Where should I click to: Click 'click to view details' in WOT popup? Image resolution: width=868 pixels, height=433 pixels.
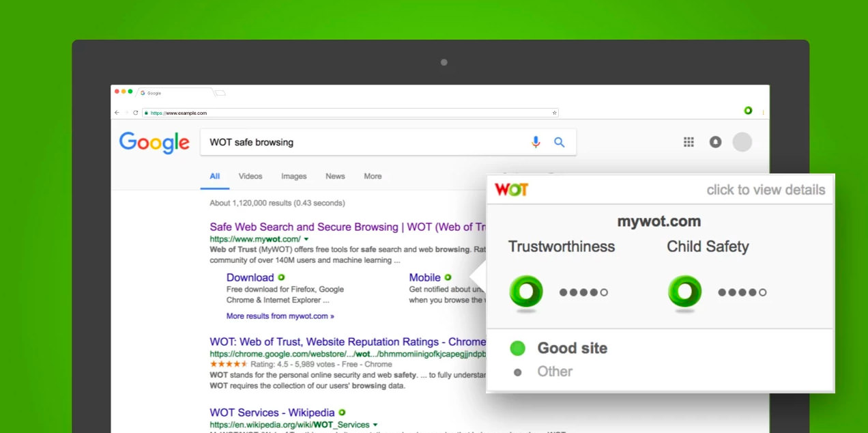(766, 190)
